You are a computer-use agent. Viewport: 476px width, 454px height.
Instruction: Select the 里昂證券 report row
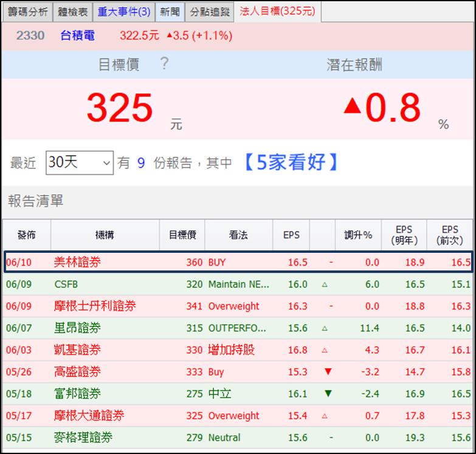238,328
